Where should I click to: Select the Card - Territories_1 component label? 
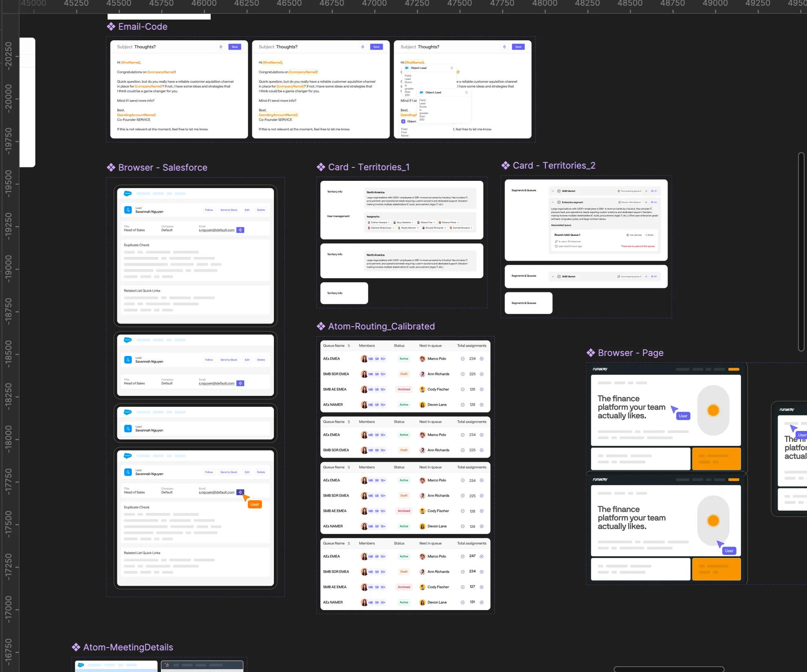pyautogui.click(x=368, y=167)
